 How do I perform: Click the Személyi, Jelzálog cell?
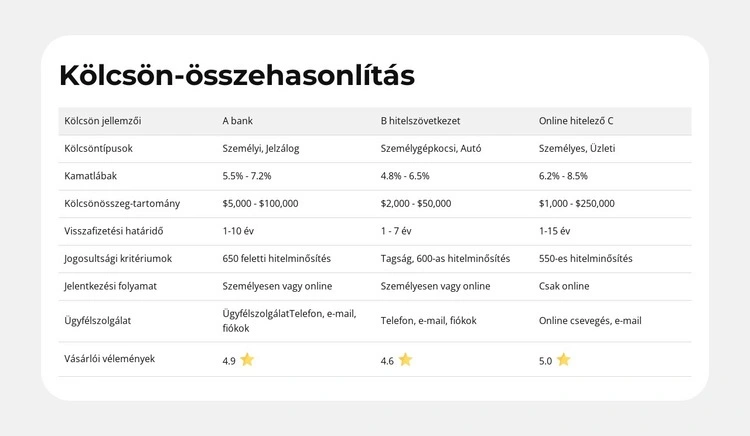(x=261, y=148)
